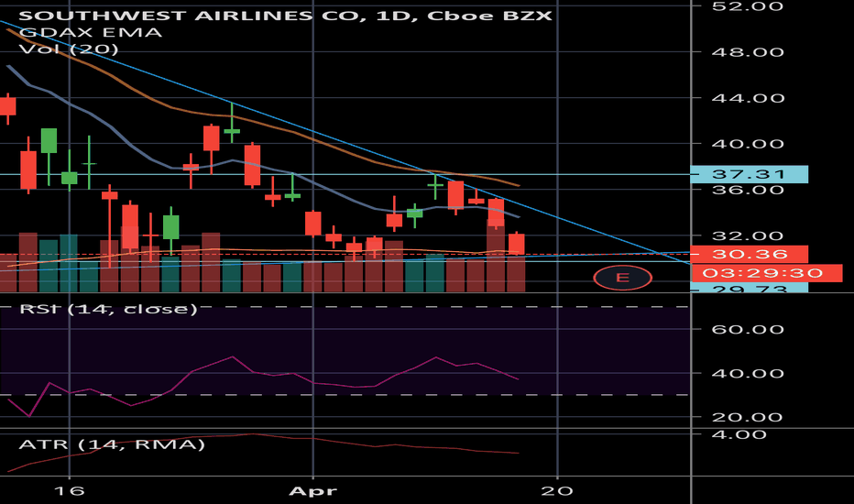Click the 32.00 price axis value
Viewport: 854px width, 504px height.
tap(748, 236)
